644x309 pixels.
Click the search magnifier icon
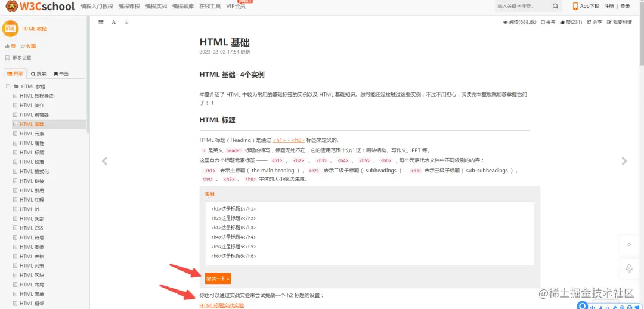coord(555,6)
